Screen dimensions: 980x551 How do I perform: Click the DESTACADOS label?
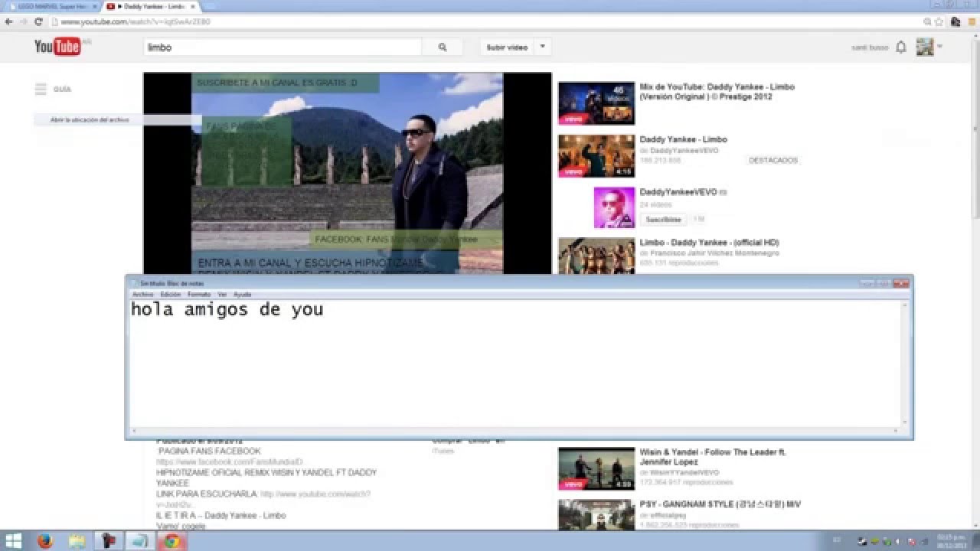click(x=773, y=161)
